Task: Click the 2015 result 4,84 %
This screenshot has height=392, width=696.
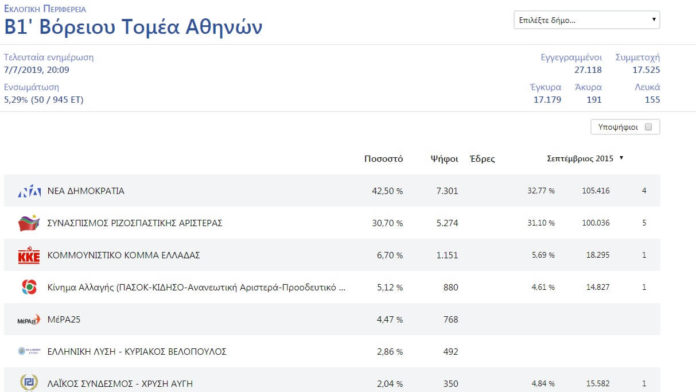Action: pos(543,384)
